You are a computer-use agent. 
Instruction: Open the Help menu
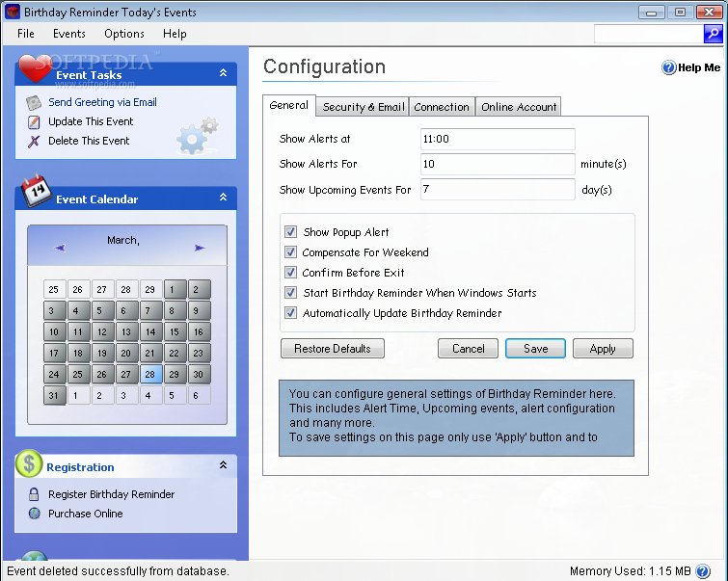[x=175, y=34]
